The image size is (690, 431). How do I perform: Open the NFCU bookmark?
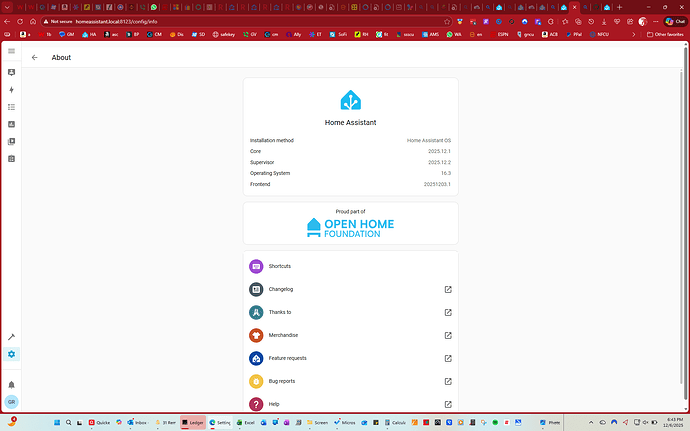click(599, 34)
